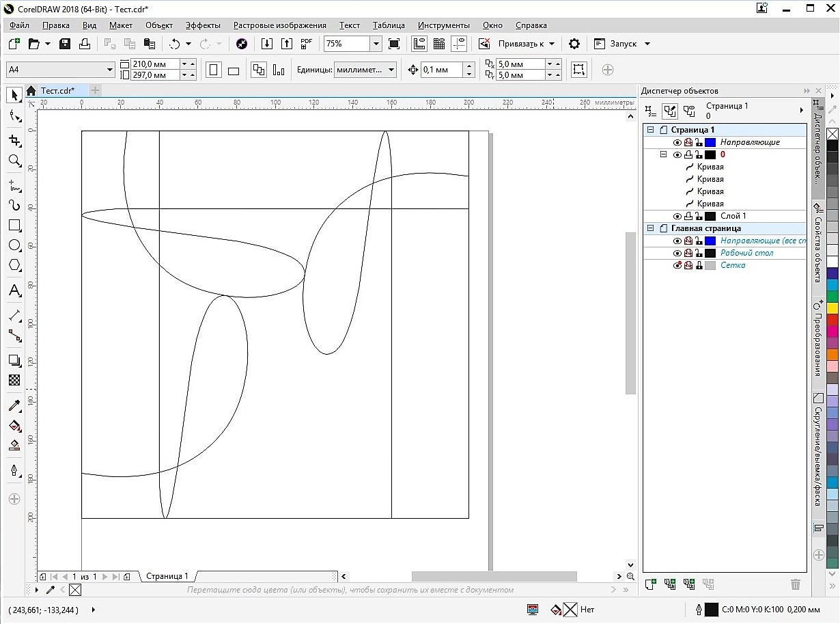The height and width of the screenshot is (624, 840).
Task: Select the first Кривая object in the list
Action: coord(710,167)
